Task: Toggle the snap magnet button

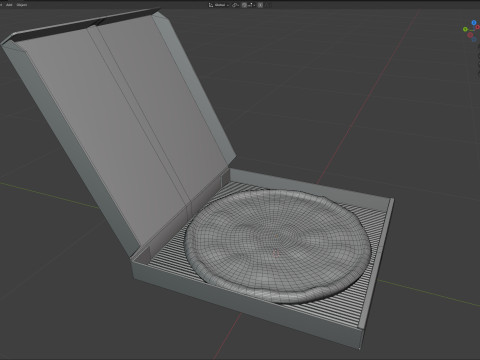Action: point(244,5)
